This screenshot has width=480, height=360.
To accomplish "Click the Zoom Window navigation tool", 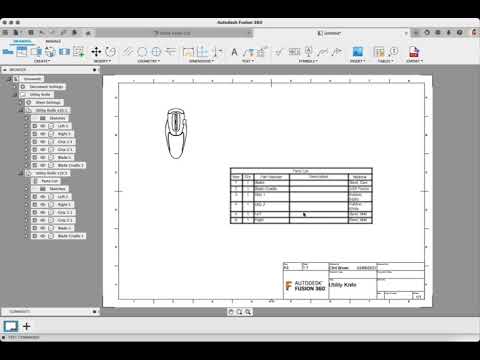I will pyautogui.click(x=248, y=312).
